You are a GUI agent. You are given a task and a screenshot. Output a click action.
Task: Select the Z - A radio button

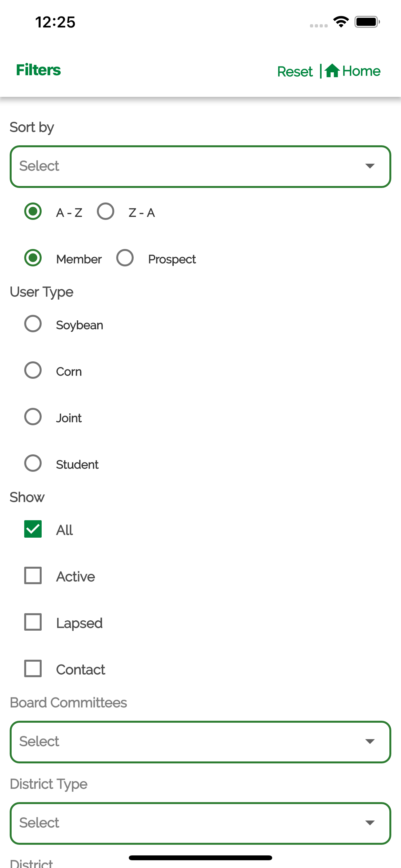coord(106,211)
